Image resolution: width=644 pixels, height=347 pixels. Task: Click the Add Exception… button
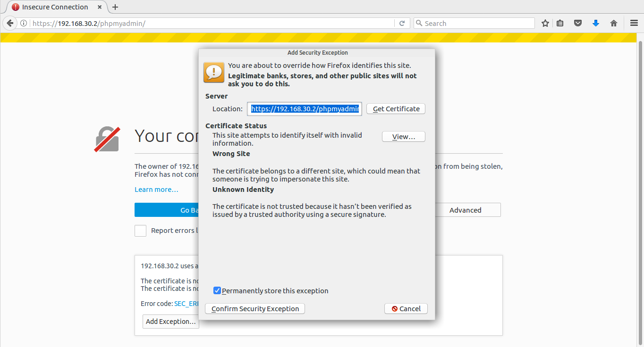coord(171,322)
